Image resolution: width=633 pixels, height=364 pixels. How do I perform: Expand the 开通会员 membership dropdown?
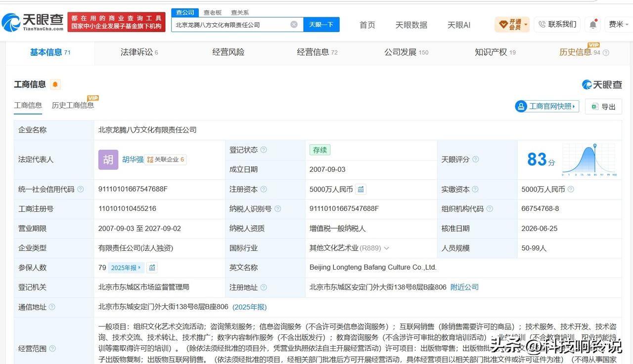pos(512,24)
